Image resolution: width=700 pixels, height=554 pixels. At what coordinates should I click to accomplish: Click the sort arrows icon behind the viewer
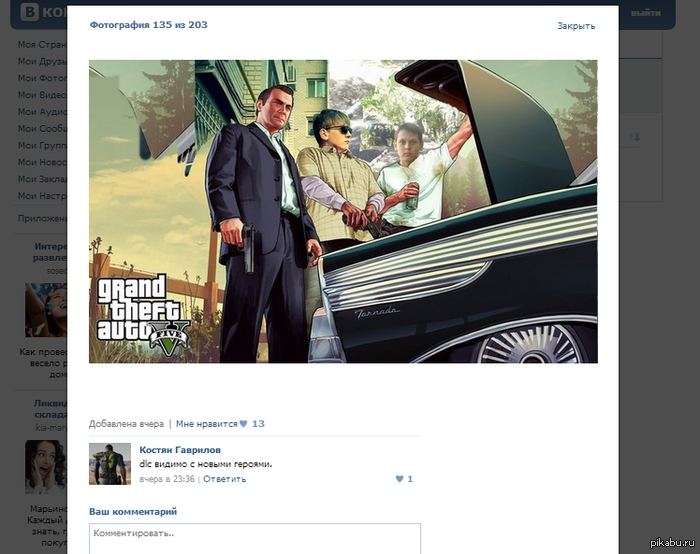point(634,137)
